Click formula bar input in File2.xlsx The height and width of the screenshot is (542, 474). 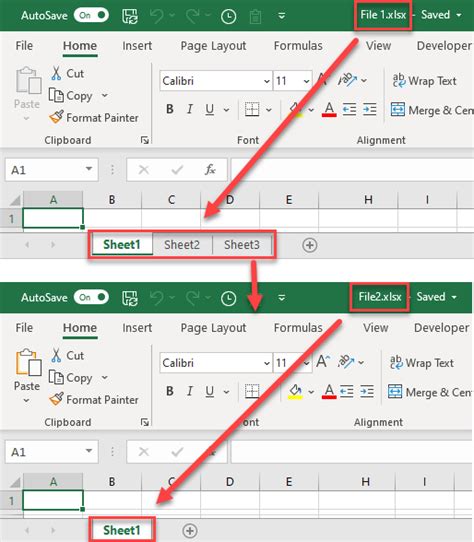(x=352, y=452)
